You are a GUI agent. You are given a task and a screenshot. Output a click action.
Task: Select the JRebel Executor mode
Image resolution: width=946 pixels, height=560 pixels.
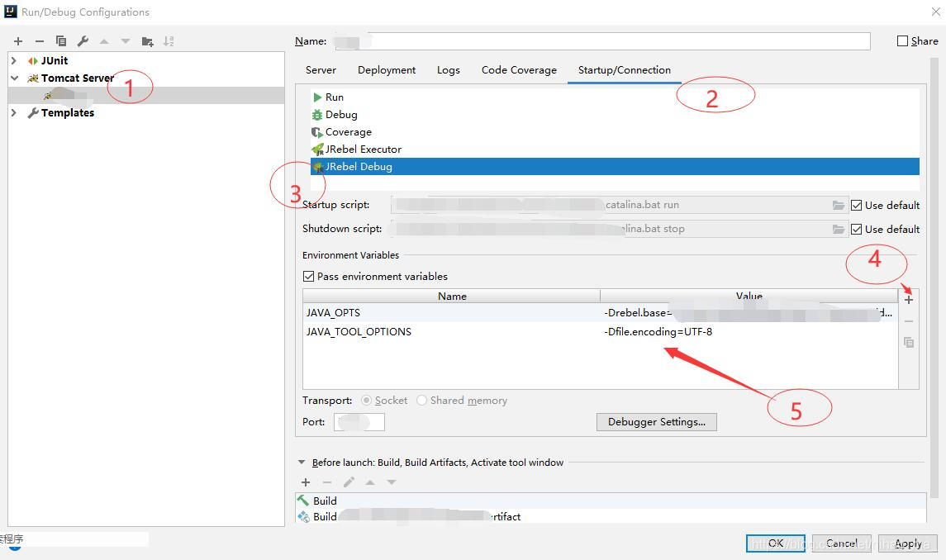click(615, 149)
